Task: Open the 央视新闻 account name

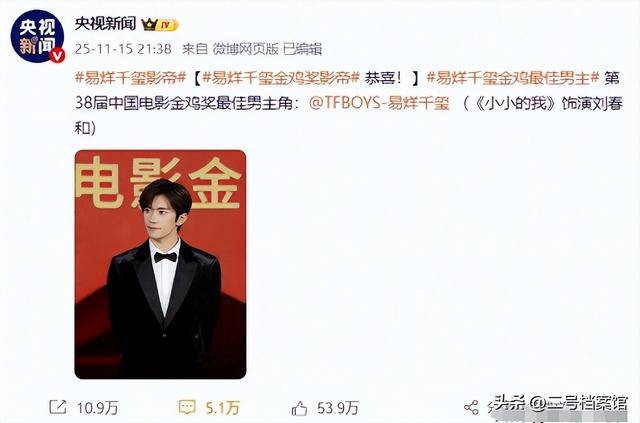Action: point(105,24)
